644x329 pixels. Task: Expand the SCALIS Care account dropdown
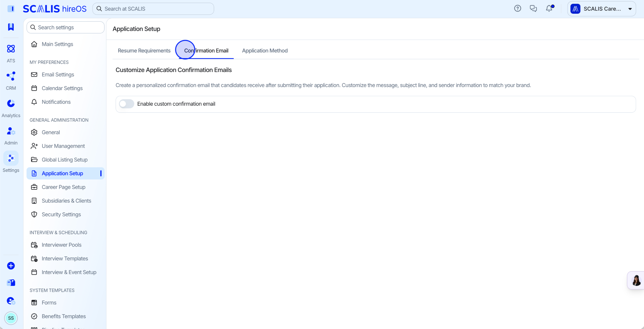[x=601, y=9]
